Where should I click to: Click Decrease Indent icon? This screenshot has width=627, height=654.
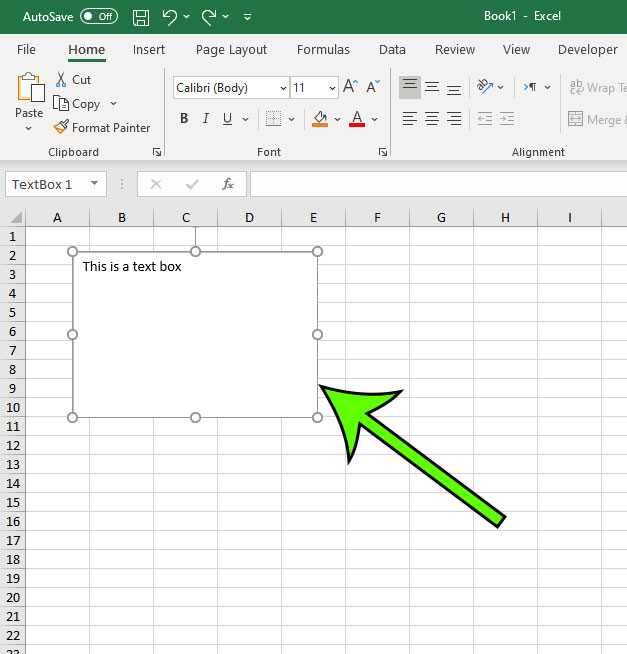click(485, 119)
